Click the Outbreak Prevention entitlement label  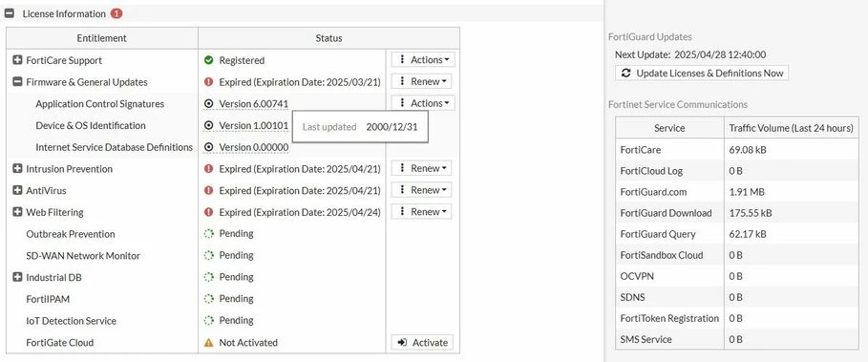point(71,234)
